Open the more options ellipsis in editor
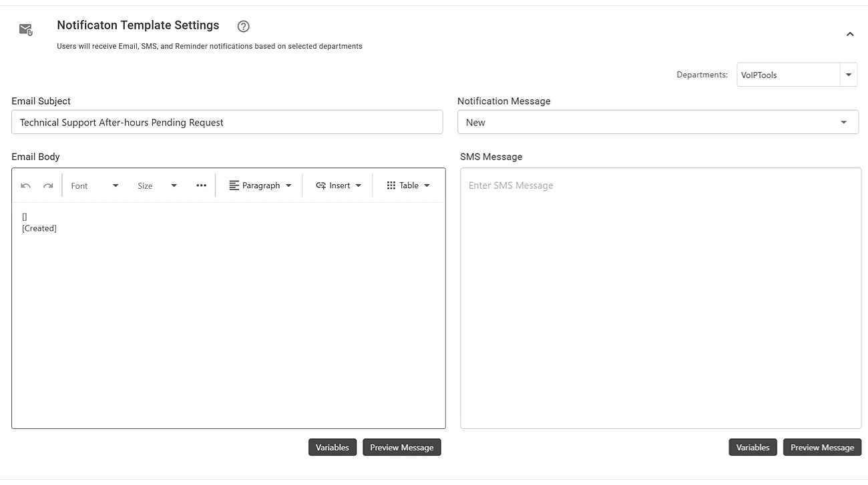Image resolution: width=868 pixels, height=485 pixels. (201, 185)
